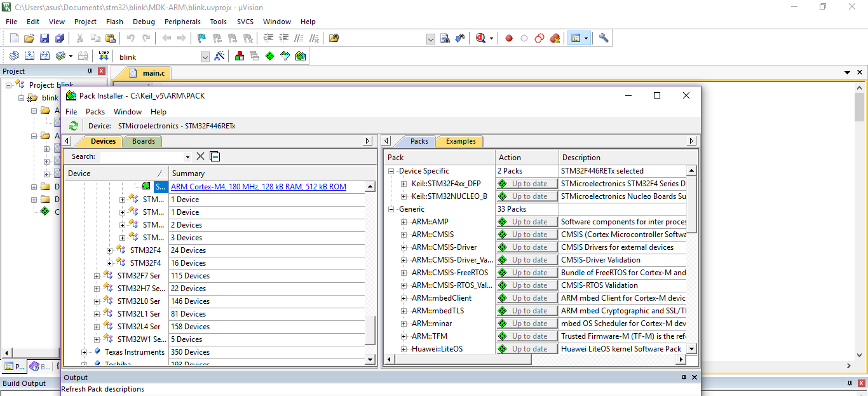Click Up to date for Huawei::LiteOS
Image resolution: width=868 pixels, height=396 pixels.
click(x=527, y=349)
